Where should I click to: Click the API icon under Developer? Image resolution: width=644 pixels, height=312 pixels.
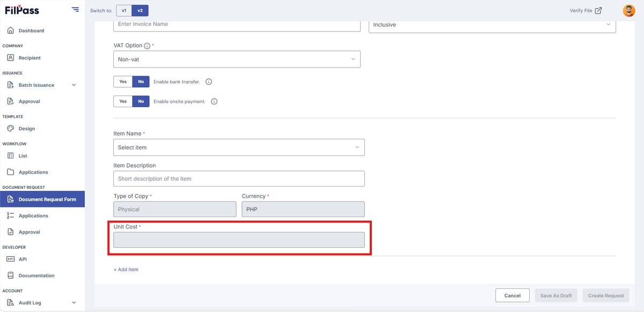(x=10, y=259)
